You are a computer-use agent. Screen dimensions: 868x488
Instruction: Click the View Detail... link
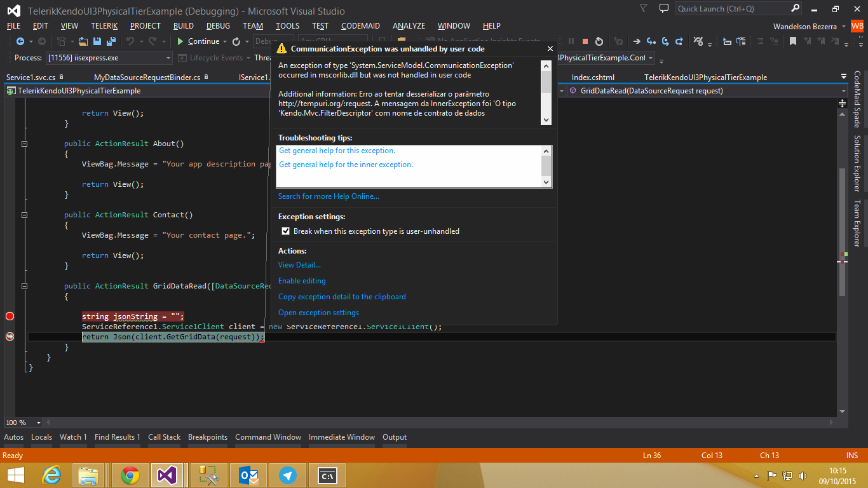(299, 265)
